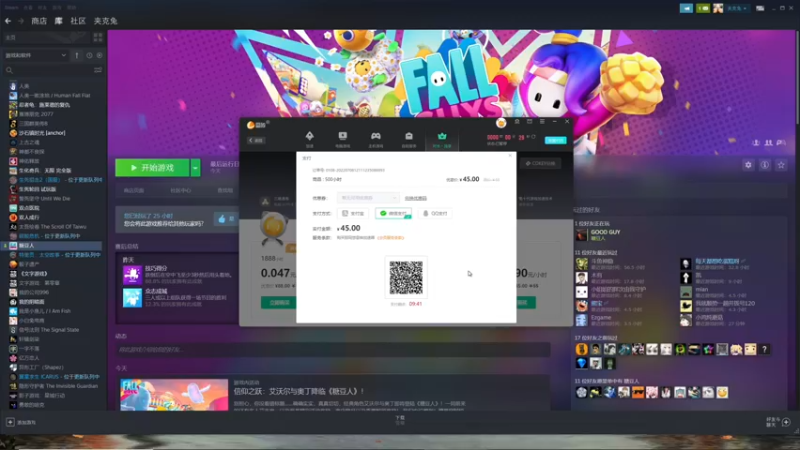The width and height of the screenshot is (800, 450).
Task: Select ICARUS entry in library
Action: (59, 377)
